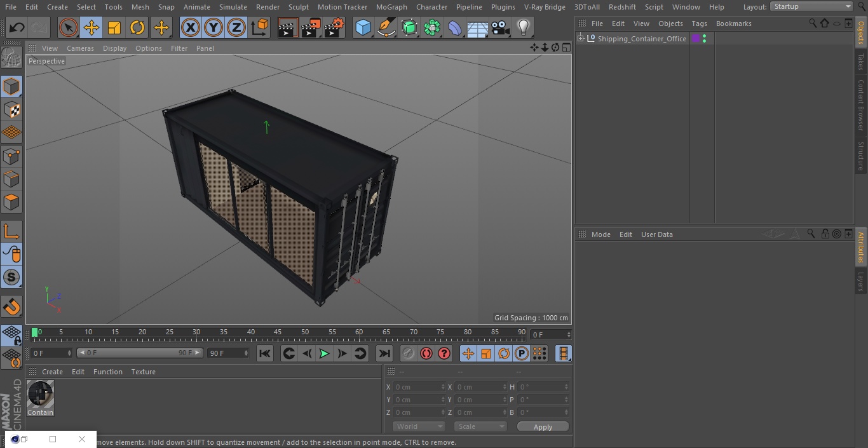The image size is (868, 448).
Task: Open viewport Filter menu
Action: (179, 48)
